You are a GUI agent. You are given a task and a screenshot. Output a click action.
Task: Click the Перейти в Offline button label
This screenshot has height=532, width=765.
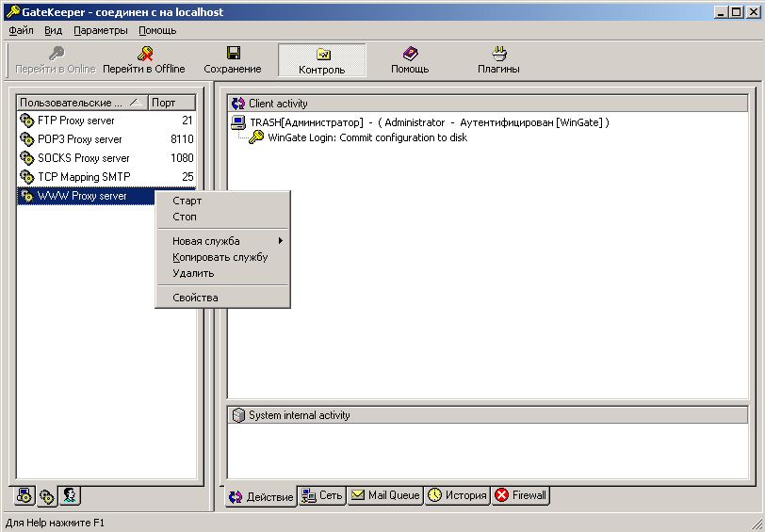click(x=144, y=69)
